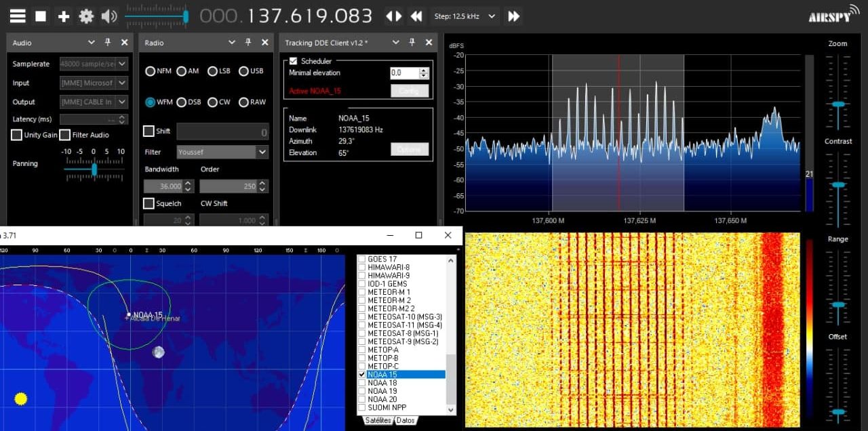Screen dimensions: 868x431
Task: Check the METEOR-M 2 satellite box
Action: 362,300
